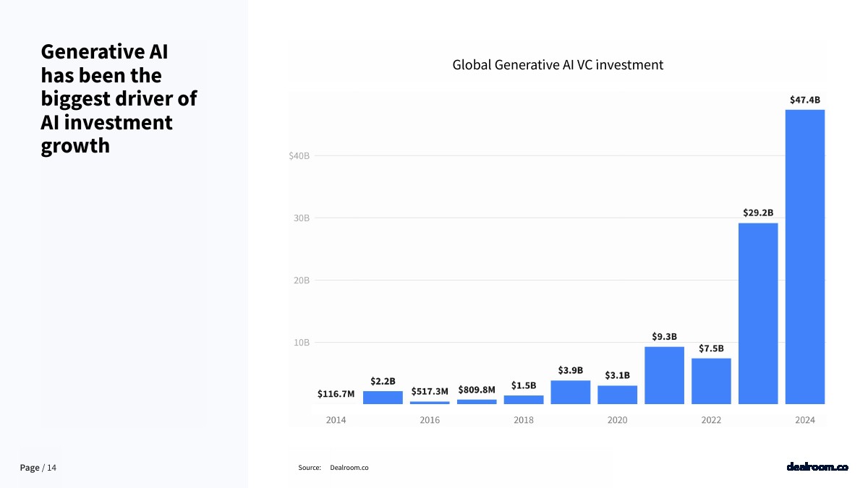This screenshot has height=488, width=868.
Task: Click the $9.3B bar in the chart
Action: (x=664, y=375)
